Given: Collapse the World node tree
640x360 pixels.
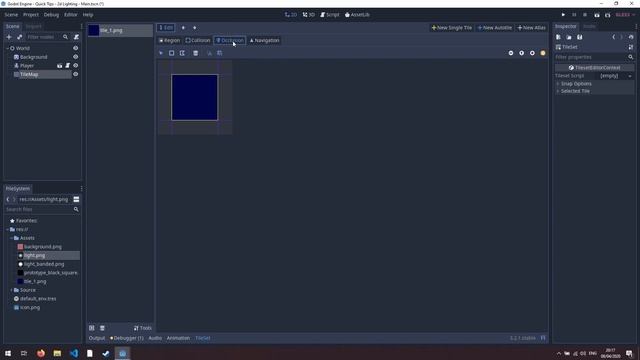Looking at the screenshot, I should click(x=7, y=48).
